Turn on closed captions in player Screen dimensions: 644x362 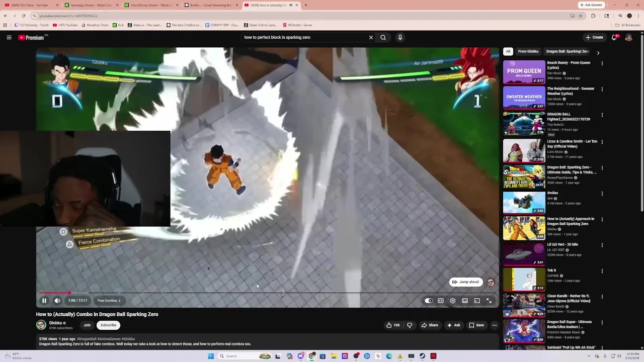[x=441, y=301]
